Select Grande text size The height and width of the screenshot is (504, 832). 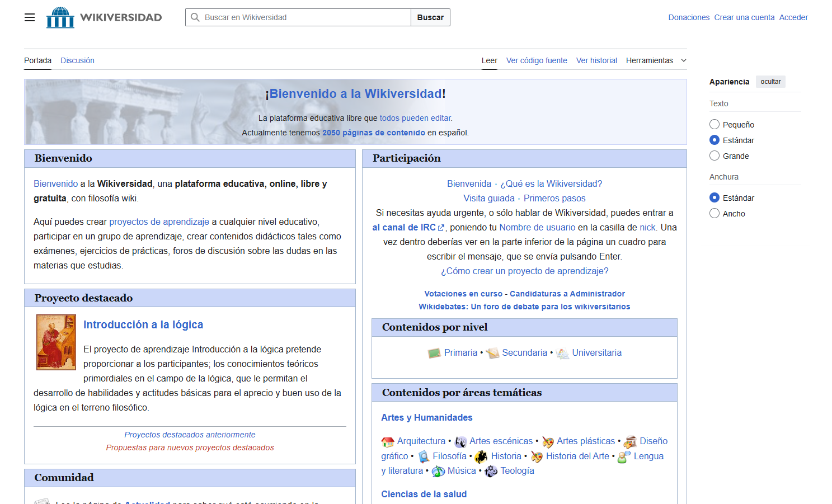715,156
